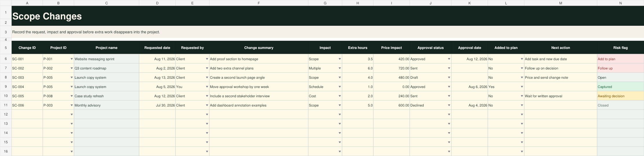Image resolution: width=644 pixels, height=156 pixels.
Task: Select the Monthly advisory cell
Action: [106, 105]
